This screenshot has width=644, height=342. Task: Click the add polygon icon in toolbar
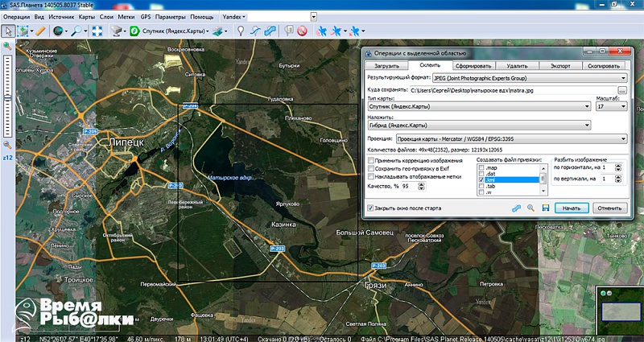(x=270, y=31)
